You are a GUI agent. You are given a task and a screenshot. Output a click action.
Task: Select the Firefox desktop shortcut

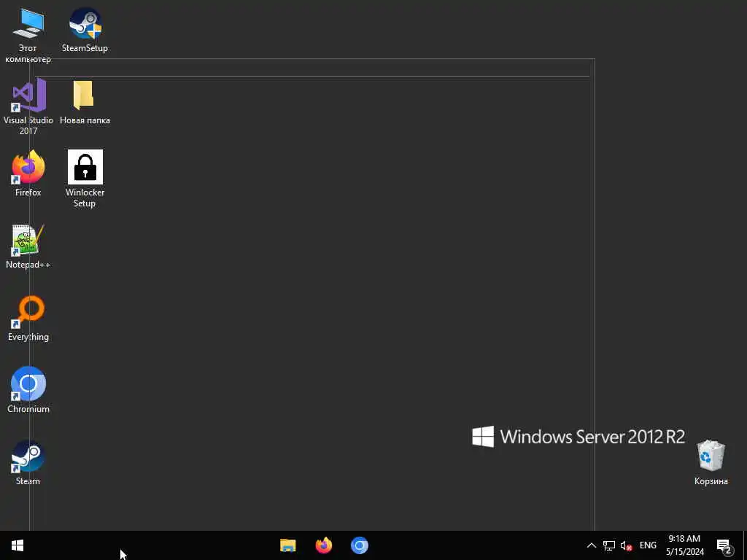pos(28,174)
